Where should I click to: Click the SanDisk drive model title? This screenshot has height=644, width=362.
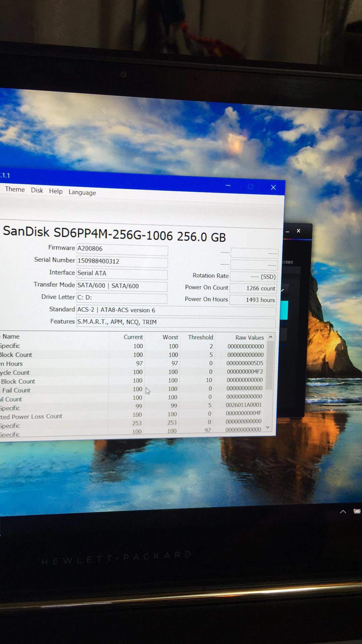(x=114, y=234)
